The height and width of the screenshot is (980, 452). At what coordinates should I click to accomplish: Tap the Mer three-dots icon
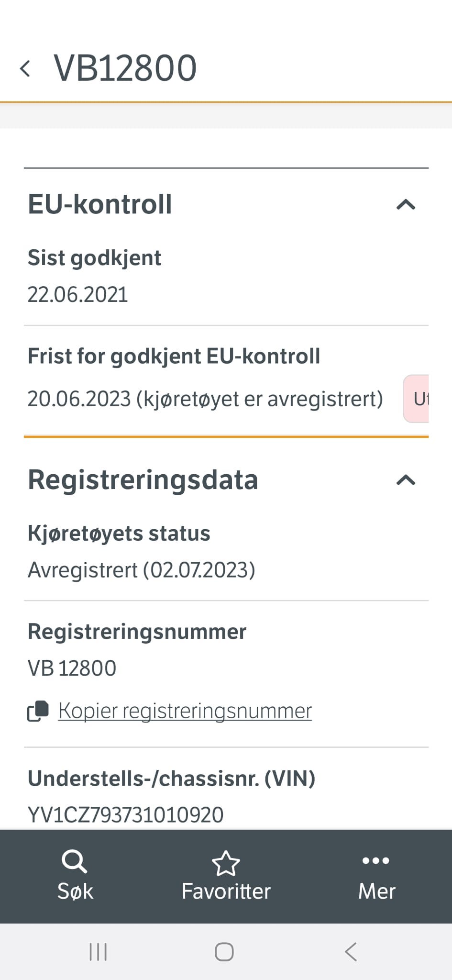click(376, 861)
